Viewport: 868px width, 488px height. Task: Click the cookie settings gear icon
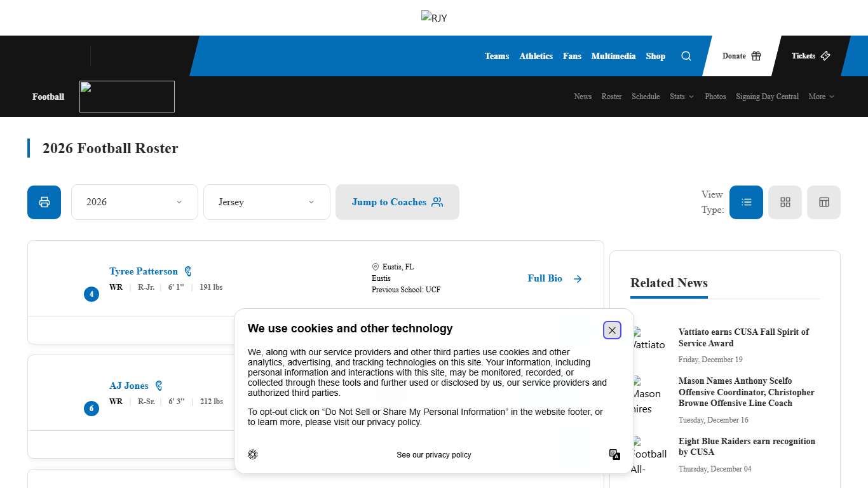click(x=253, y=454)
